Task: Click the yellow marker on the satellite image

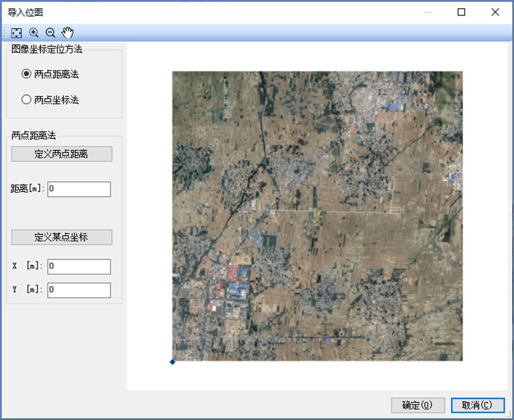Action: click(x=318, y=214)
